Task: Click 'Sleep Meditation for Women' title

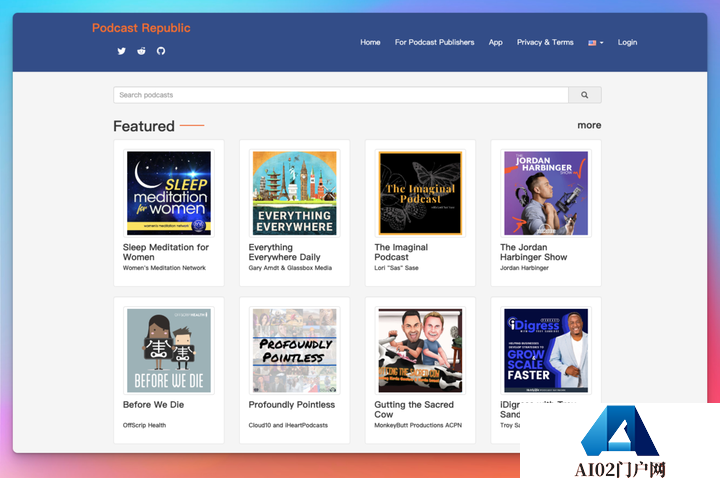Action: (166, 252)
